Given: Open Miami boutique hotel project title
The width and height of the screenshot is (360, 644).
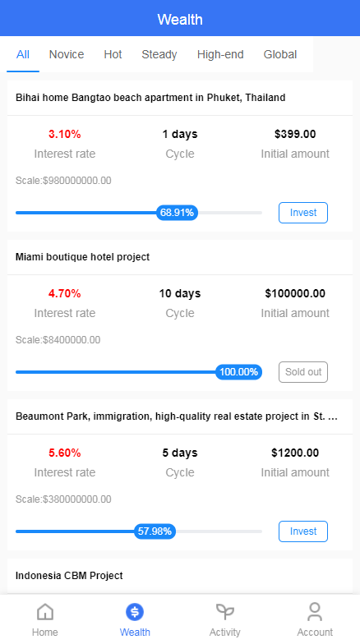Looking at the screenshot, I should point(82,257).
